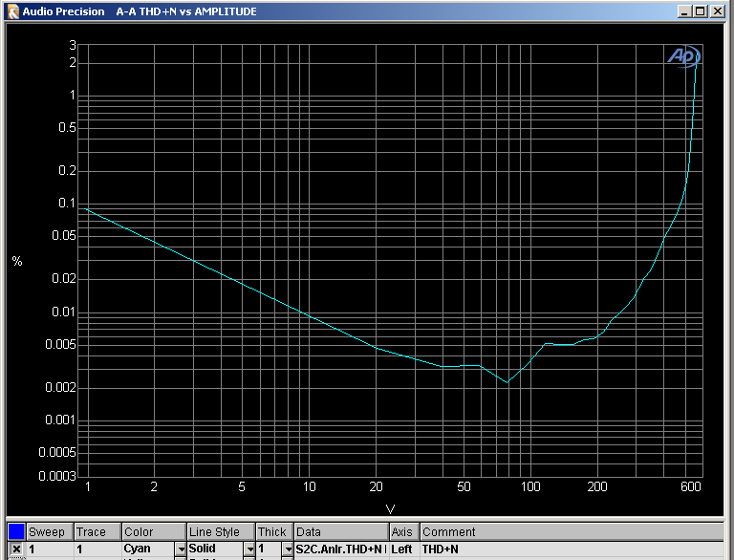Open the Thick value dropdown arrow

click(x=287, y=549)
